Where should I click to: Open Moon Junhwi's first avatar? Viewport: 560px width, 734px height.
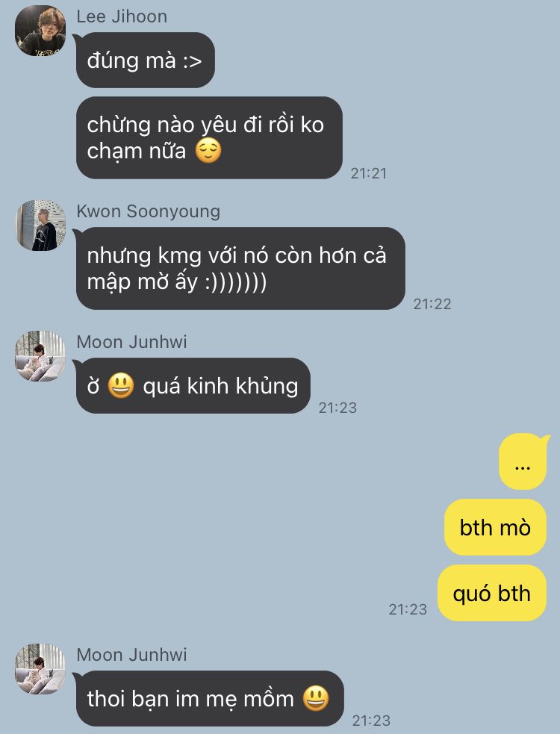tap(40, 356)
